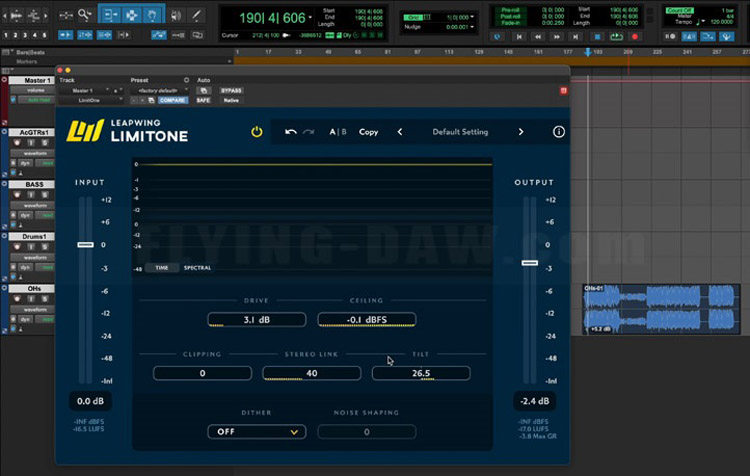
Task: Select the Selector tool
Action: (131, 15)
